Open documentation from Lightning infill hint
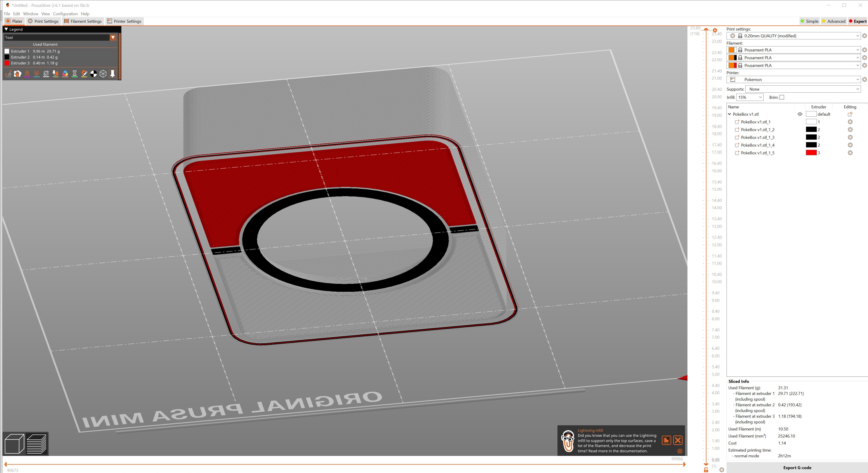This screenshot has width=868, height=473. click(x=666, y=440)
